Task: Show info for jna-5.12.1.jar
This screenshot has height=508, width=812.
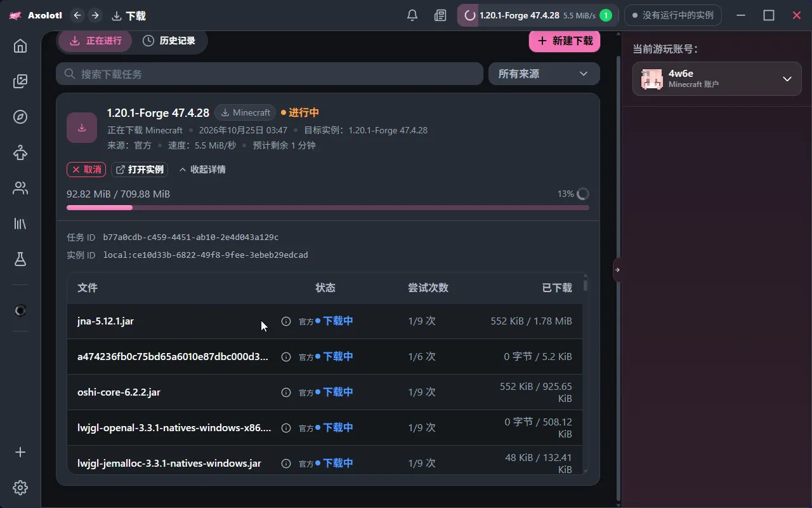Action: [286, 321]
